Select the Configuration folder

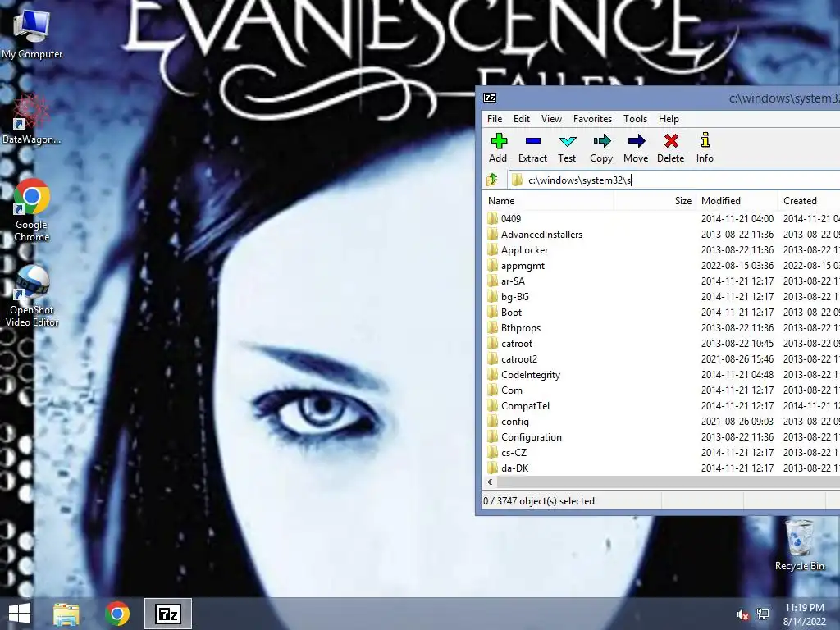click(x=531, y=437)
